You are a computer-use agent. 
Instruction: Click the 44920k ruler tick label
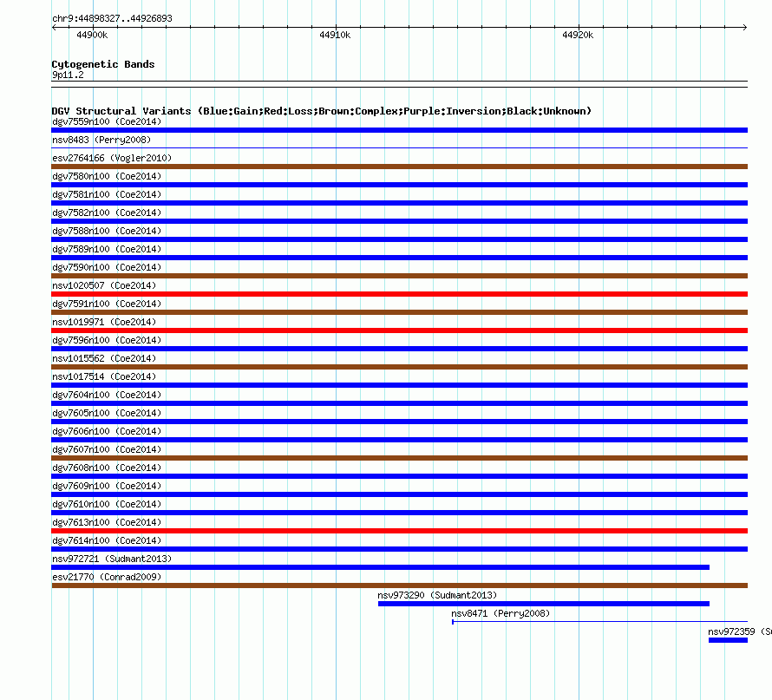tap(578, 35)
